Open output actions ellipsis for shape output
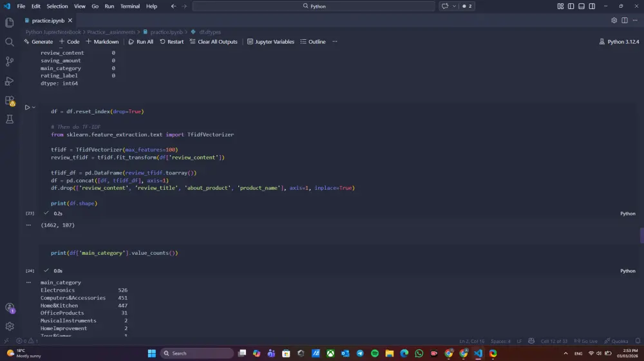The height and width of the screenshot is (361, 644). pos(28,225)
